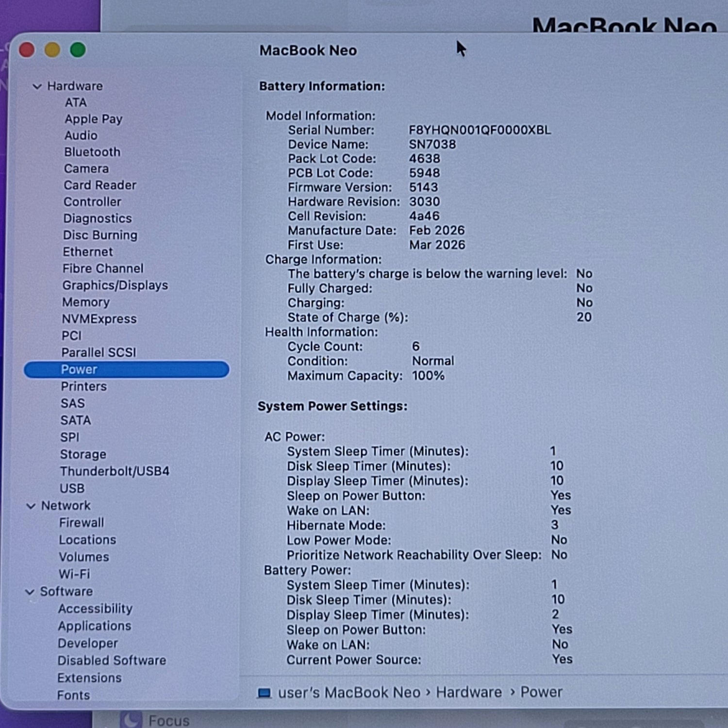Select Thunderbolt/USB4 in the sidebar
The height and width of the screenshot is (728, 728).
(115, 472)
